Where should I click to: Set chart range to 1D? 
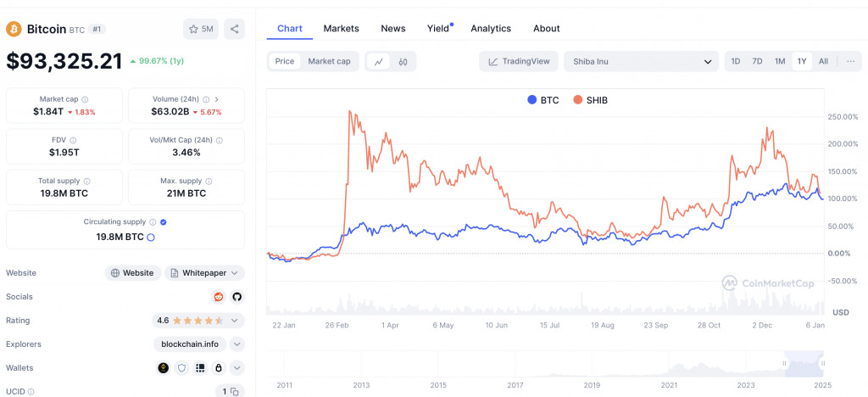(x=736, y=61)
